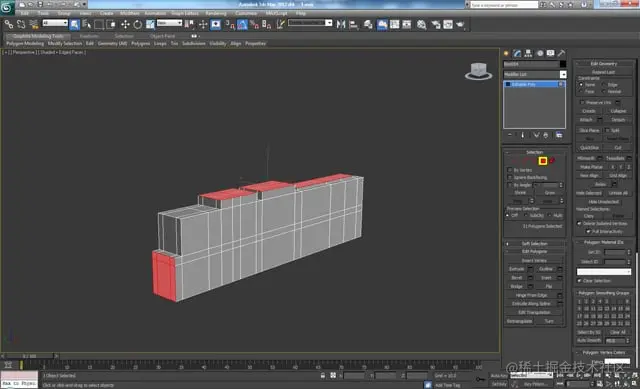Click the Mirror tool icon
The image size is (640, 389).
[341, 24]
